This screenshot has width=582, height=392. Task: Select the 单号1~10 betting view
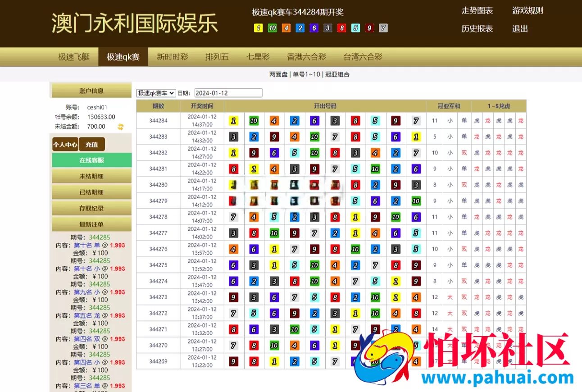point(306,74)
